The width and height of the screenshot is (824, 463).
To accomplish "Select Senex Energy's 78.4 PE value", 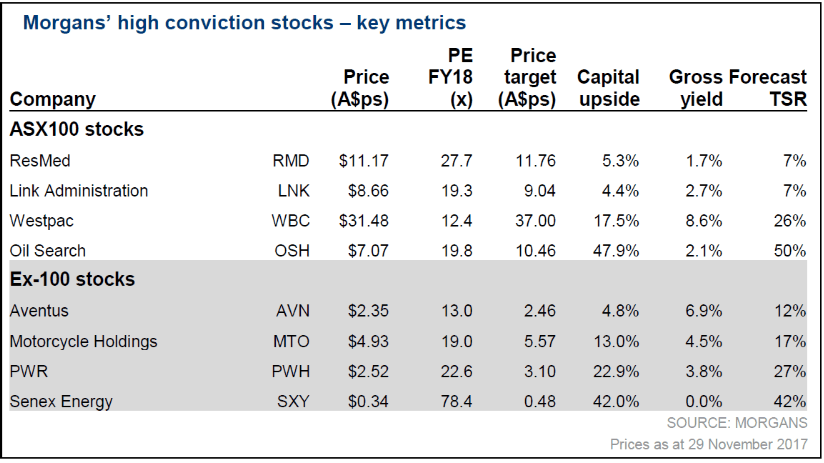I will [x=455, y=401].
